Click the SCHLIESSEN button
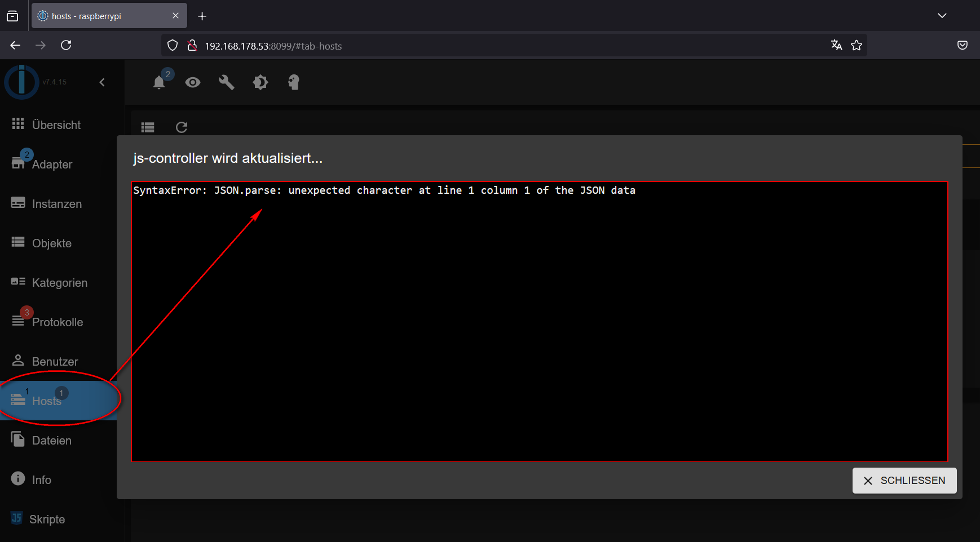Screen dimensions: 980x542 [x=904, y=481]
